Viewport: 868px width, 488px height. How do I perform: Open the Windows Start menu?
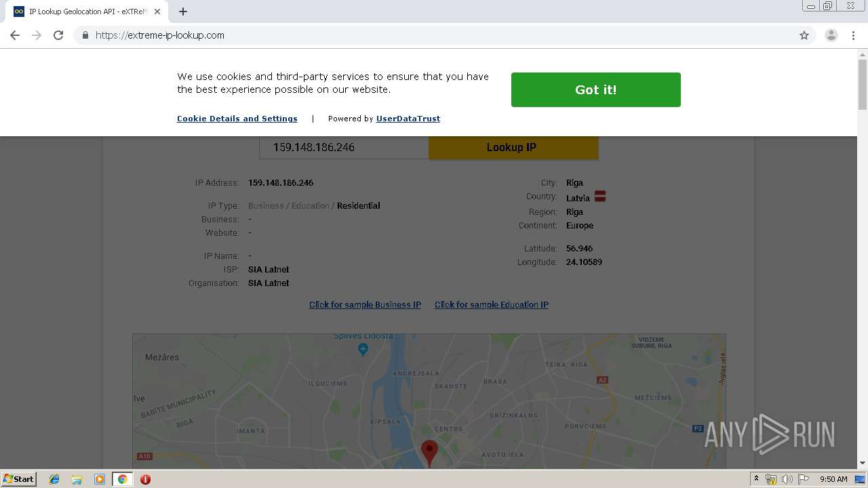coord(18,479)
